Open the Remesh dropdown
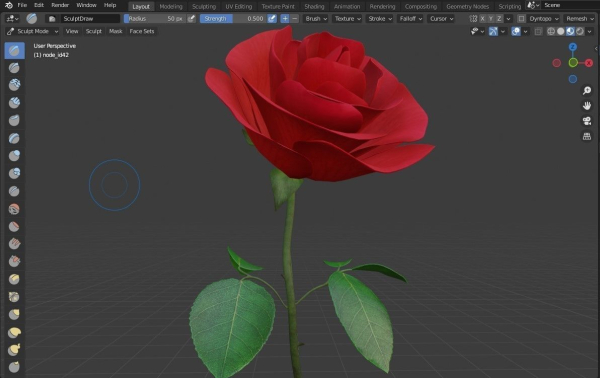600x378 pixels. pos(579,19)
